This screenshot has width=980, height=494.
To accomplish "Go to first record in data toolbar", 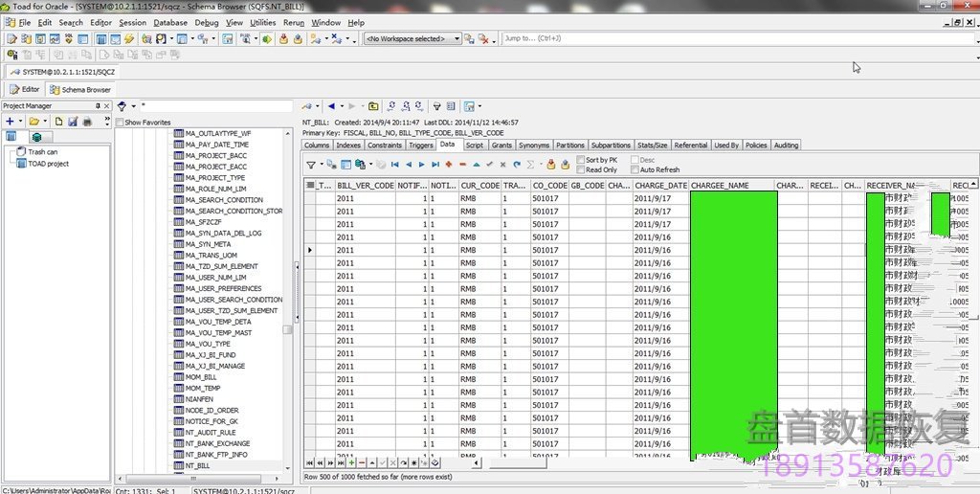I will (x=395, y=165).
